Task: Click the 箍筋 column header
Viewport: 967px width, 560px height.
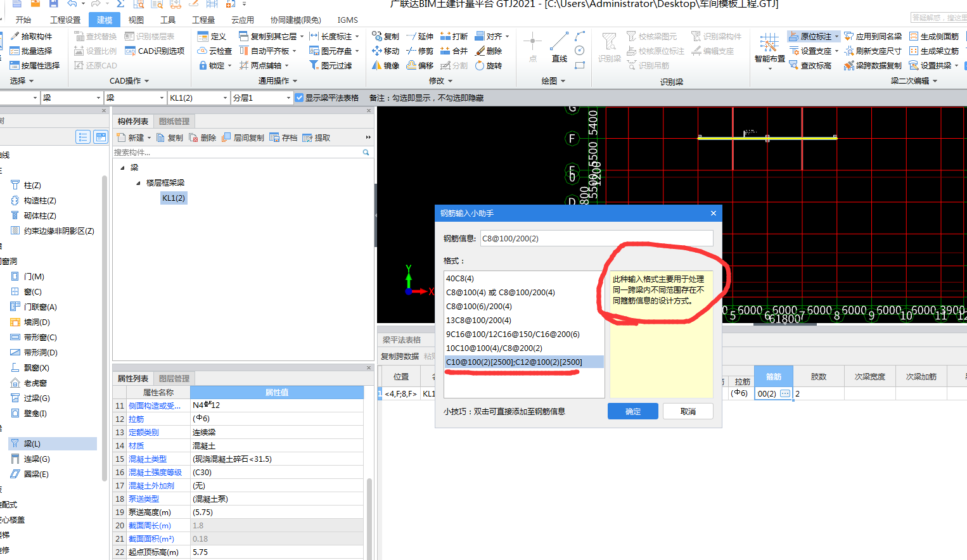Action: click(773, 376)
